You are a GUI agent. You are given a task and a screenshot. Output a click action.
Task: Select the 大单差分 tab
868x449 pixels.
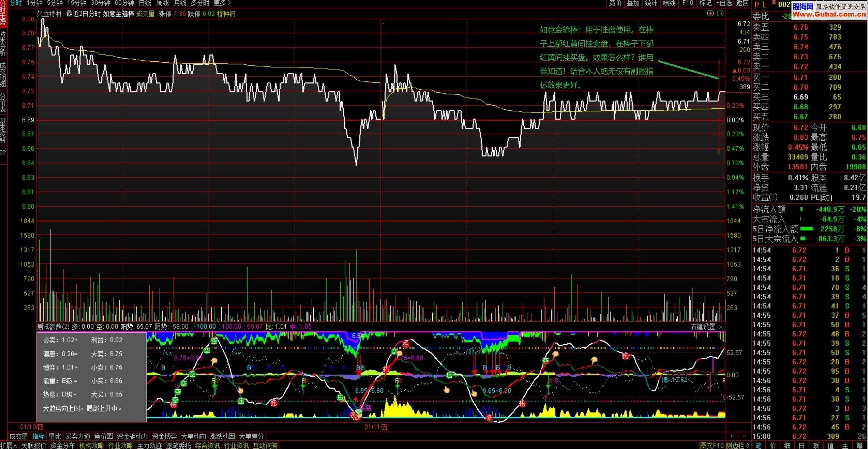[x=251, y=436]
